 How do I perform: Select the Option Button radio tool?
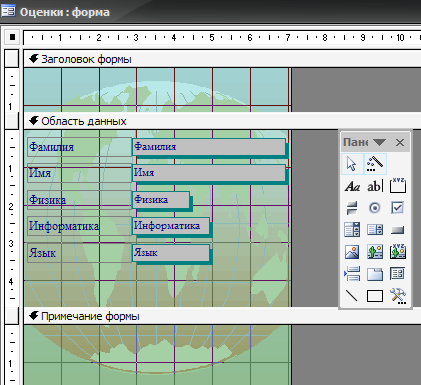point(375,208)
